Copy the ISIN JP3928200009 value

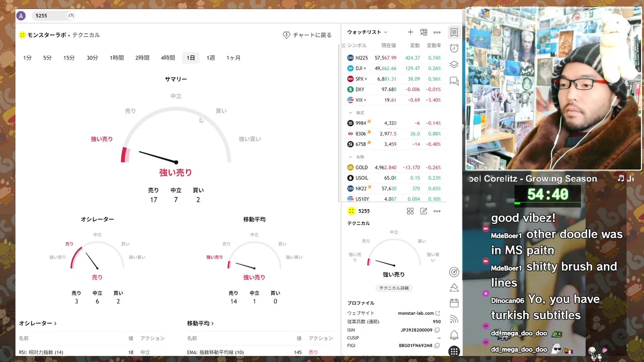click(437, 330)
